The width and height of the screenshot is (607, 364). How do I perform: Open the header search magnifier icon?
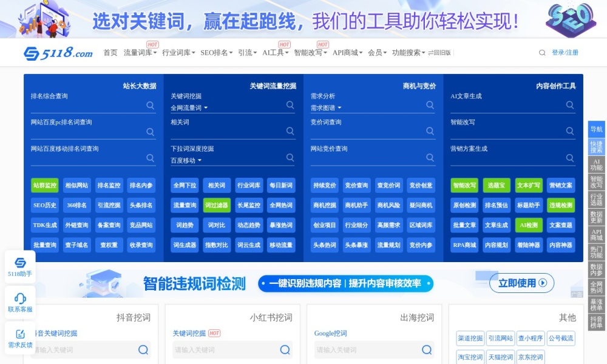point(542,53)
